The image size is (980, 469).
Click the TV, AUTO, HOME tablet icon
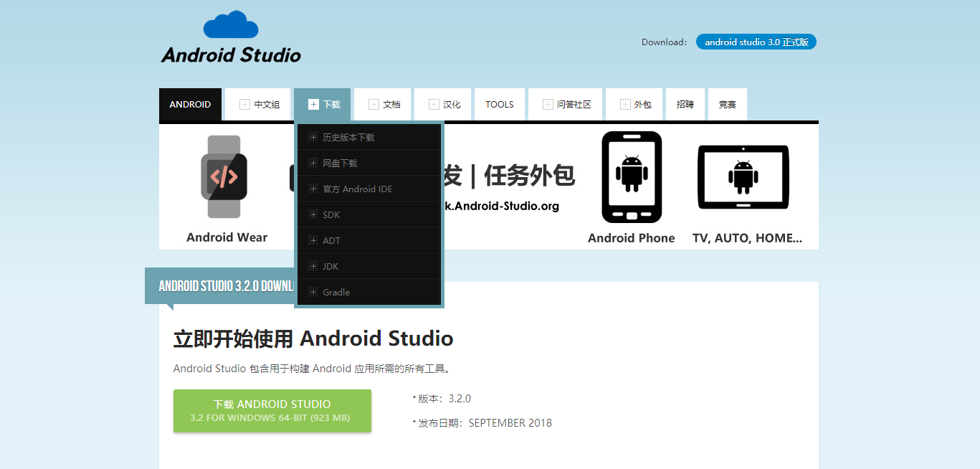[743, 177]
